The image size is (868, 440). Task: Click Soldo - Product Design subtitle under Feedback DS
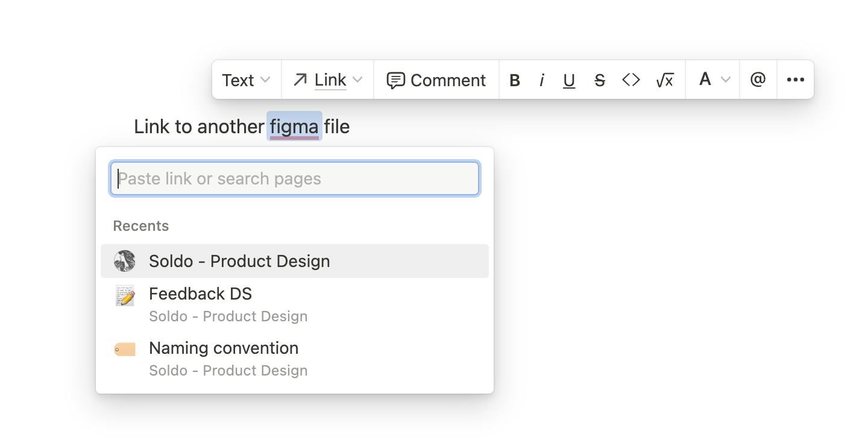(228, 316)
